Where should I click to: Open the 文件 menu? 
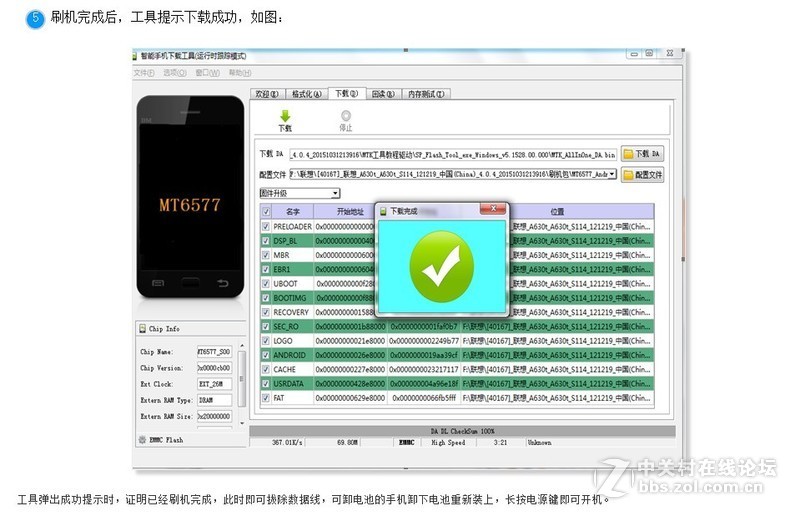click(x=144, y=73)
